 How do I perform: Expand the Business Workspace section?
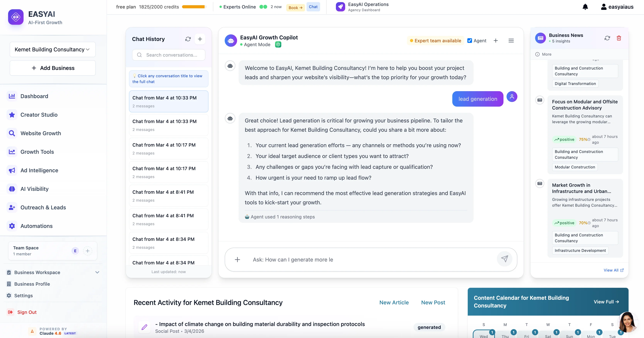[x=97, y=272]
